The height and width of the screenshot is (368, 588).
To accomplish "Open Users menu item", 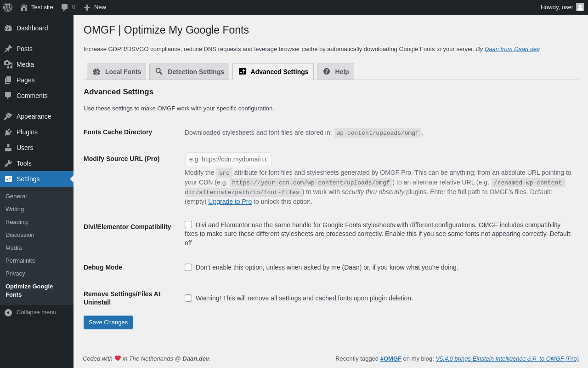I will click(37, 148).
